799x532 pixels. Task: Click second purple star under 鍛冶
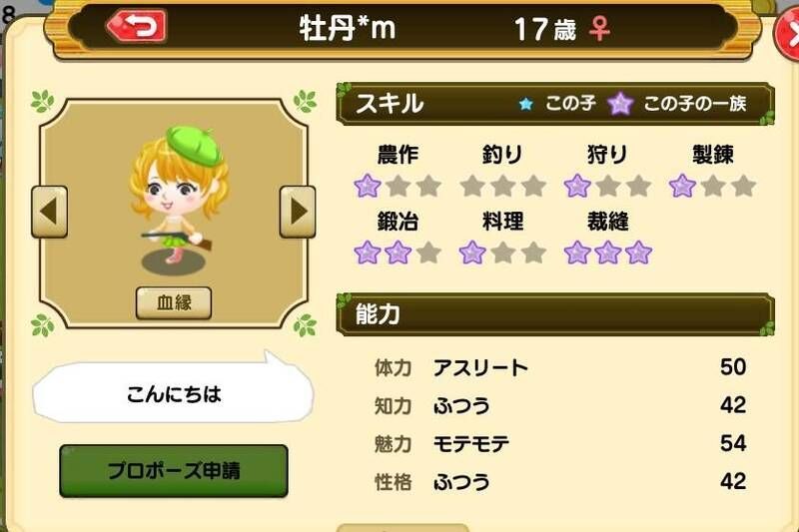pos(398,253)
